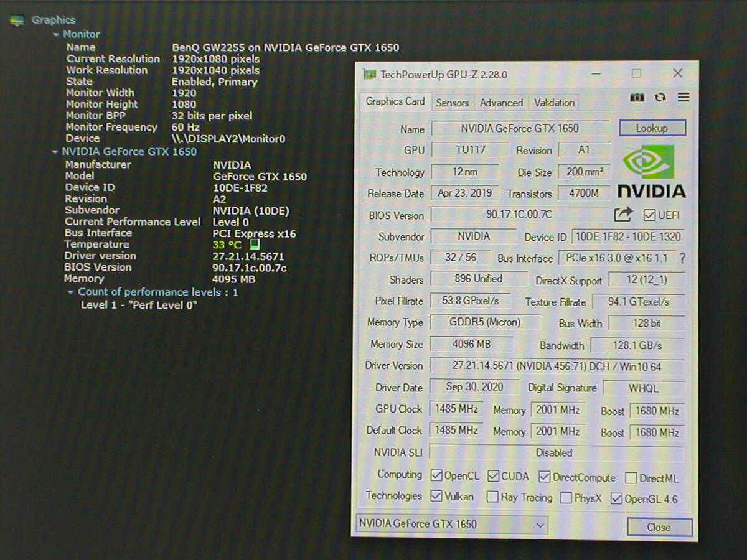Click the ROPs/TMUs field 32 / 56
The image size is (747, 560).
(x=460, y=258)
